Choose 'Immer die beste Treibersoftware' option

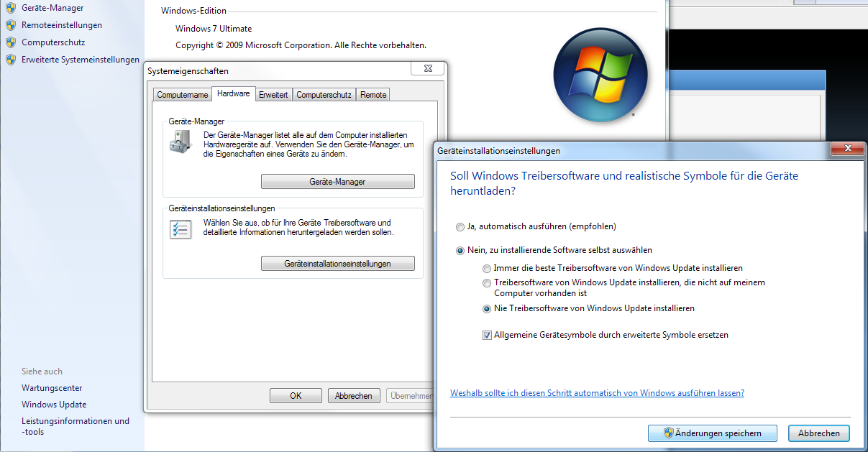(x=612, y=268)
